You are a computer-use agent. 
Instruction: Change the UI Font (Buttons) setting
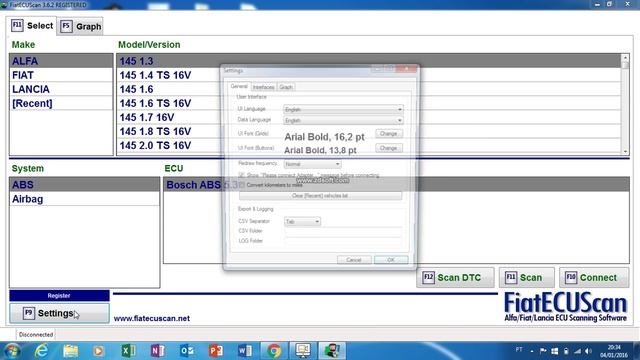point(389,148)
